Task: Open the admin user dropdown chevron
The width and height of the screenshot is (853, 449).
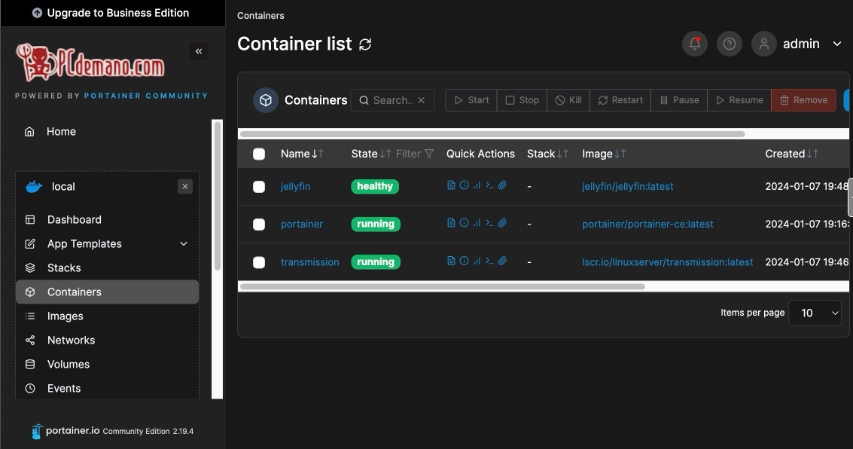Action: [x=837, y=44]
